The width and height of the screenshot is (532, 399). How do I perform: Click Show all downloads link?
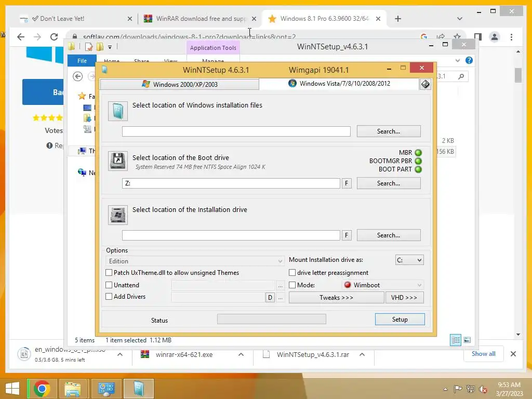[483, 353]
